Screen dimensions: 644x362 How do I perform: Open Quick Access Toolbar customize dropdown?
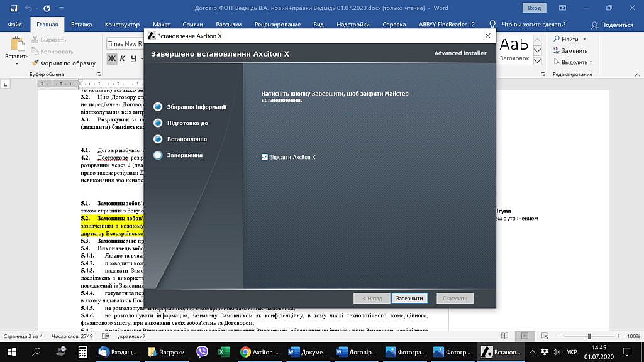(61, 8)
